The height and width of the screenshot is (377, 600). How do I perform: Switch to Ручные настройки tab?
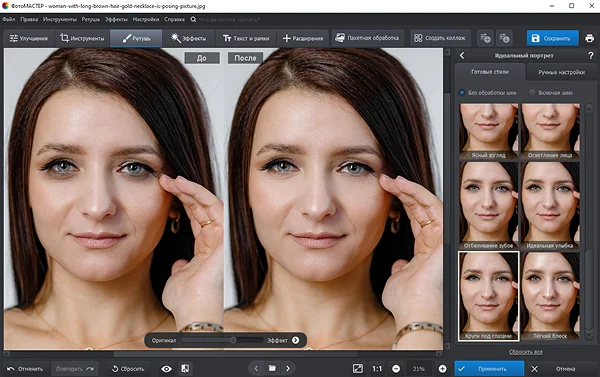coord(561,72)
